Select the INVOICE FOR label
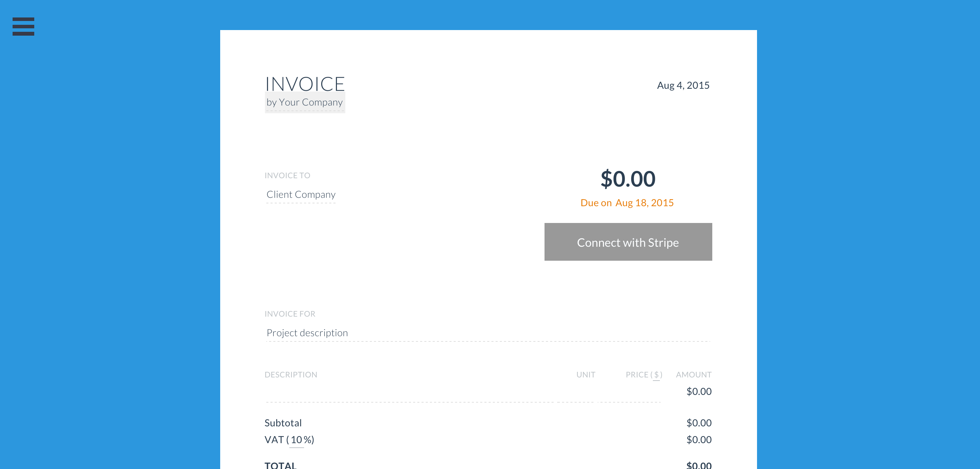 click(x=290, y=314)
